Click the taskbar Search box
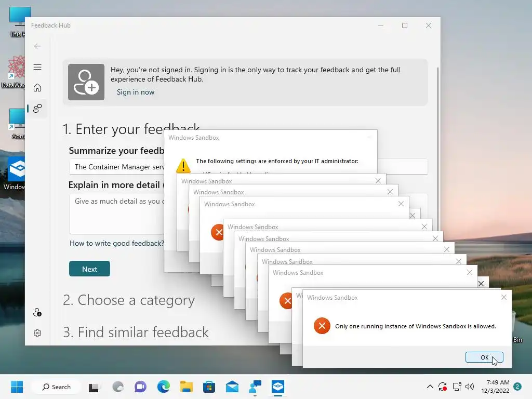532x399 pixels. point(56,387)
